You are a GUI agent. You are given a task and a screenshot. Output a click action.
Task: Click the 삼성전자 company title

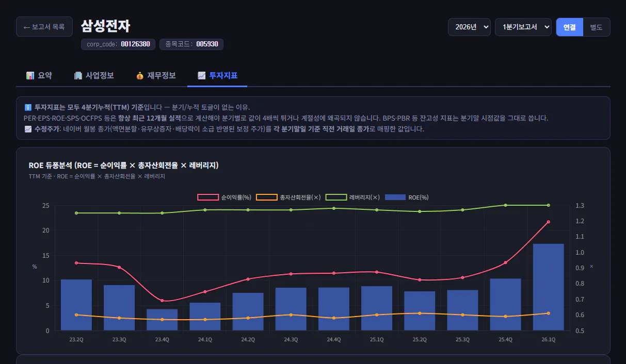[105, 26]
